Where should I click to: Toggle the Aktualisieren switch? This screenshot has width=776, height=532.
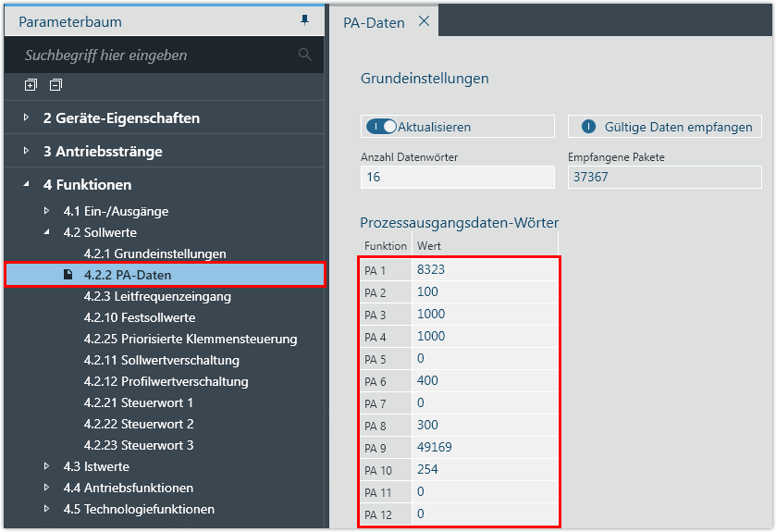coord(381,127)
